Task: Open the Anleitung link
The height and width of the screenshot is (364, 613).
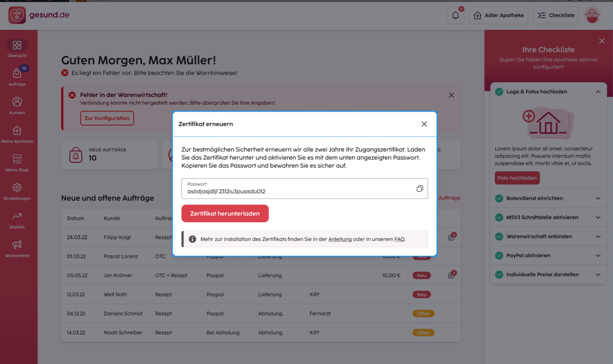Action: [x=340, y=239]
